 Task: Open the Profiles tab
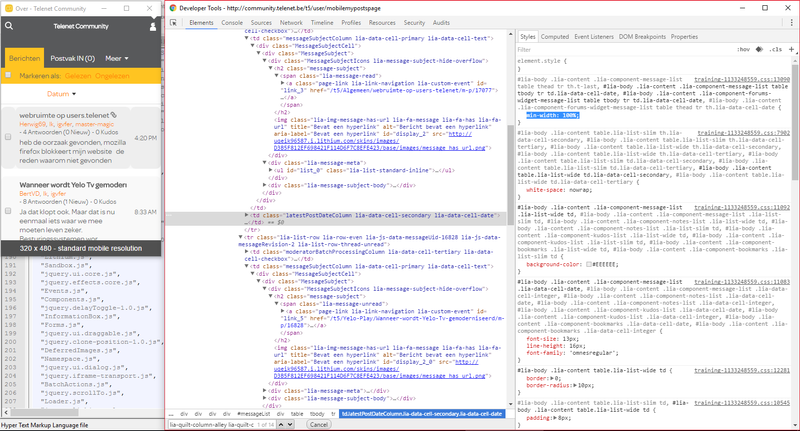pyautogui.click(x=351, y=22)
